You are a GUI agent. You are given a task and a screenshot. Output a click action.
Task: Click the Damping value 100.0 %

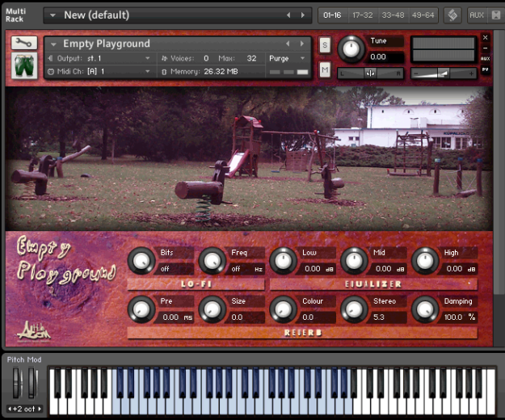point(460,317)
